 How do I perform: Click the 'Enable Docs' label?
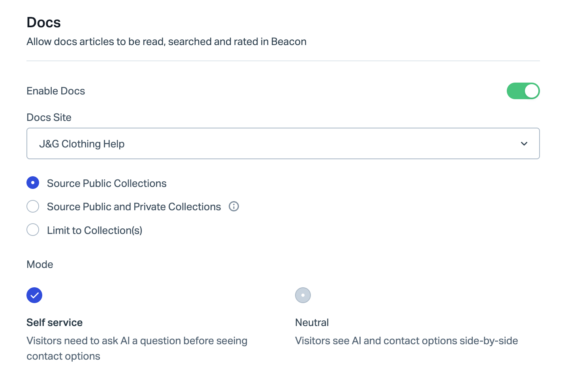click(x=56, y=91)
